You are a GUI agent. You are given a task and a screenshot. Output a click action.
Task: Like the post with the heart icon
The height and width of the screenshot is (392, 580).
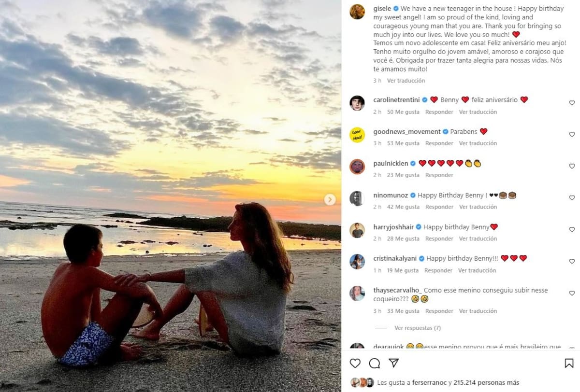click(355, 363)
